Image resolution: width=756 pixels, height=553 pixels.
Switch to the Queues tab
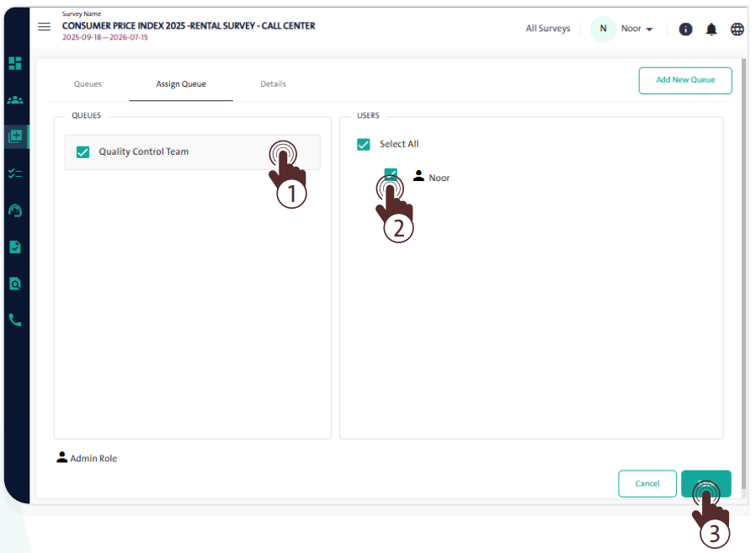(88, 84)
